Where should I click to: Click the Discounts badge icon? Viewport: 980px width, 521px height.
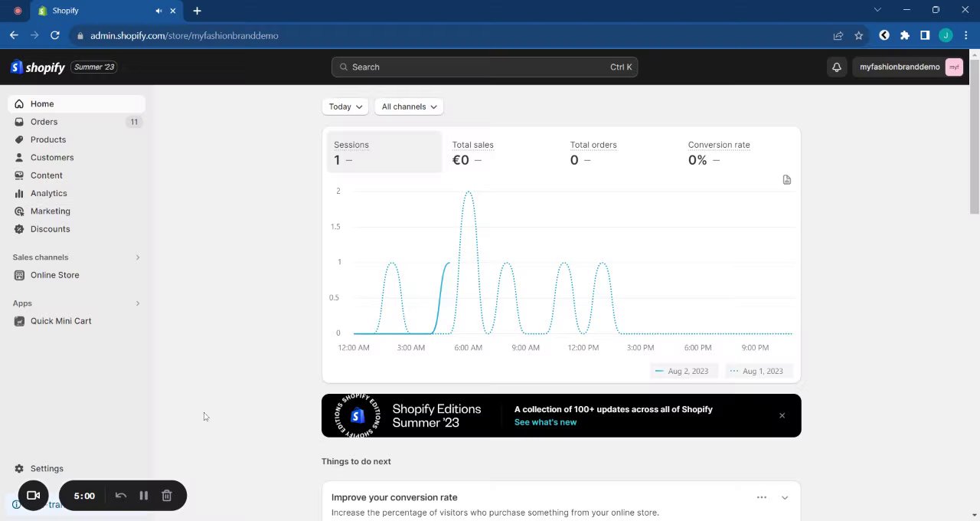pyautogui.click(x=19, y=229)
